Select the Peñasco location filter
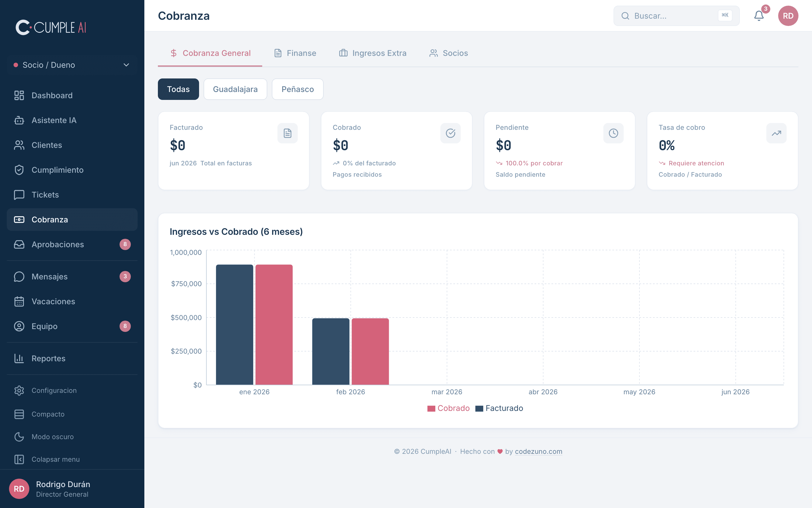Image resolution: width=812 pixels, height=508 pixels. point(298,89)
